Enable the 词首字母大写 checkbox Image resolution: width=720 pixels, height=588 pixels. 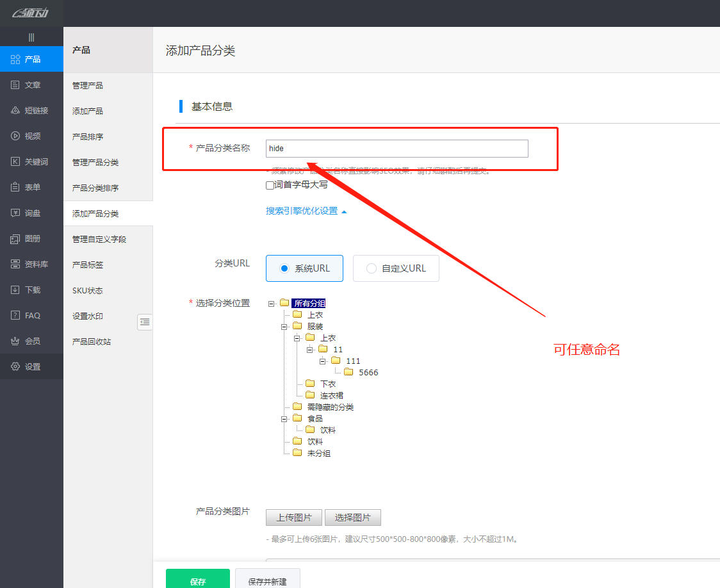tap(270, 185)
